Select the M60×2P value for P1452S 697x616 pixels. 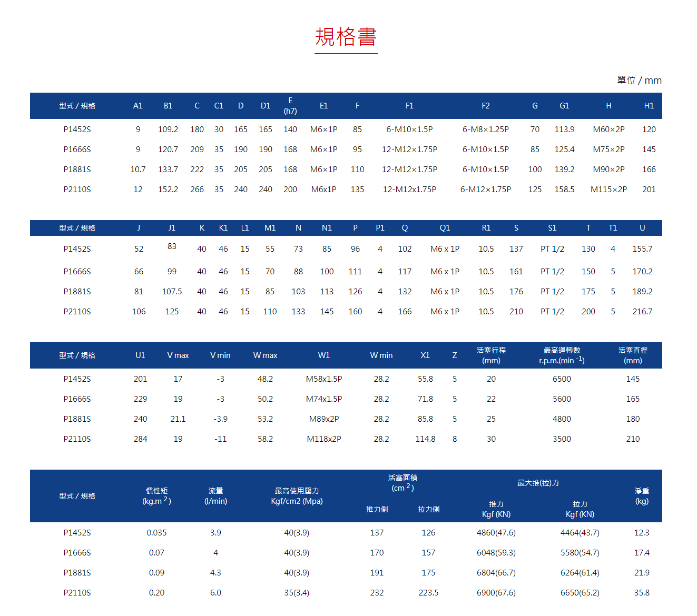(608, 129)
